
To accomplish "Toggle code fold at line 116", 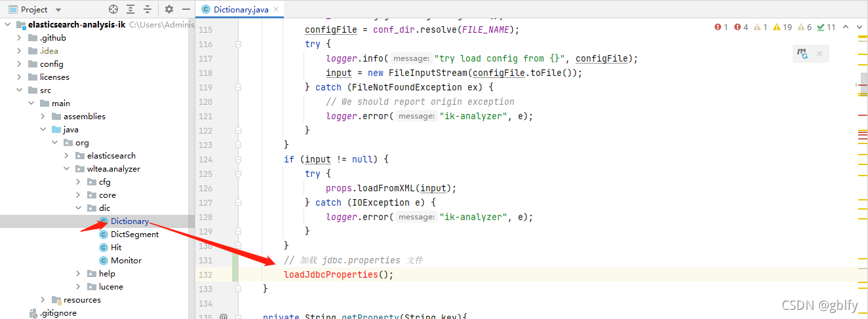I will (x=238, y=44).
